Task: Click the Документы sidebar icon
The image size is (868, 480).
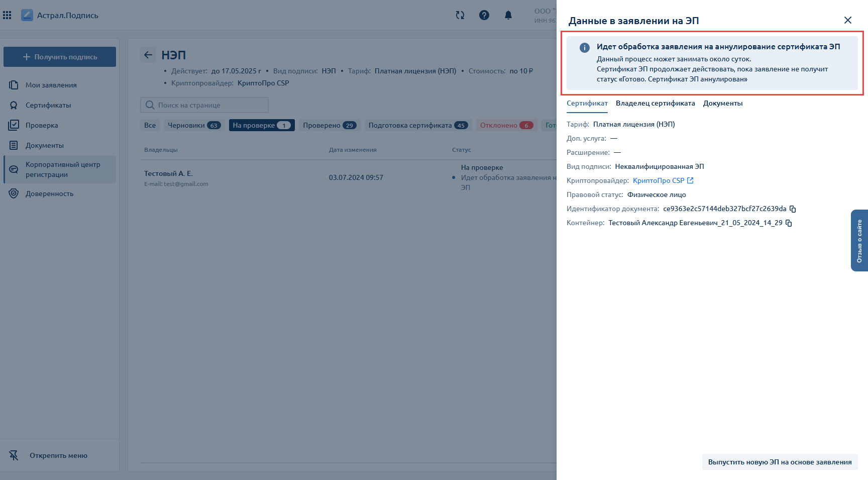Action: tap(14, 145)
